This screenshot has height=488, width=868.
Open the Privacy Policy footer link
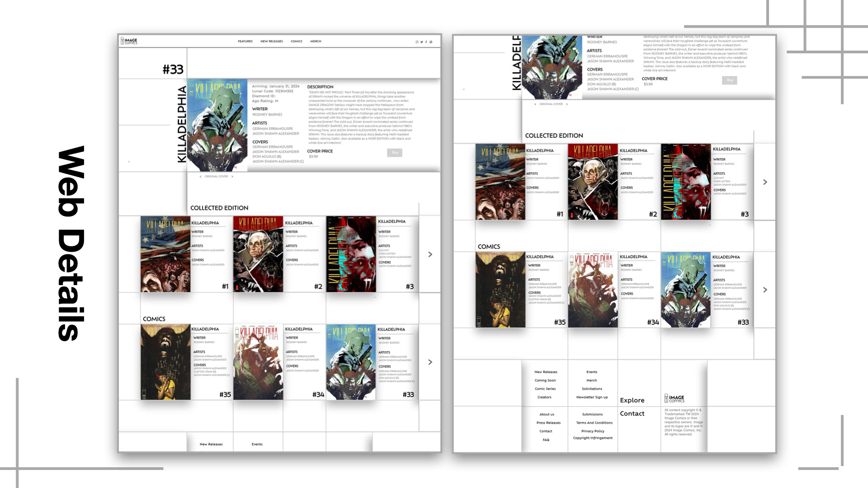(x=592, y=431)
